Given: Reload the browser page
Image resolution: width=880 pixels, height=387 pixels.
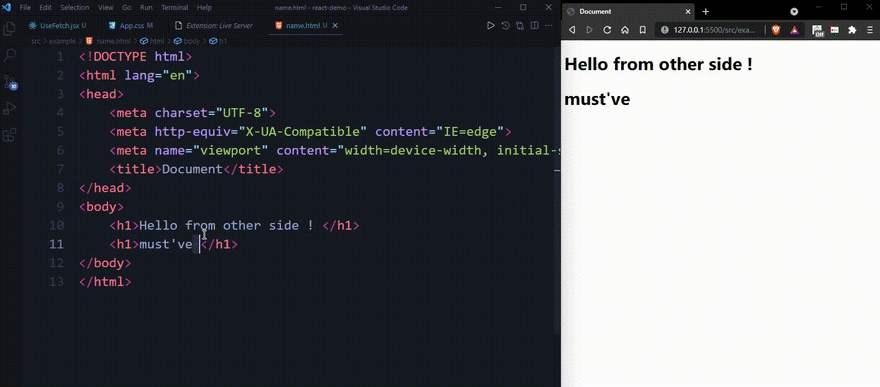Looking at the screenshot, I should click(607, 30).
